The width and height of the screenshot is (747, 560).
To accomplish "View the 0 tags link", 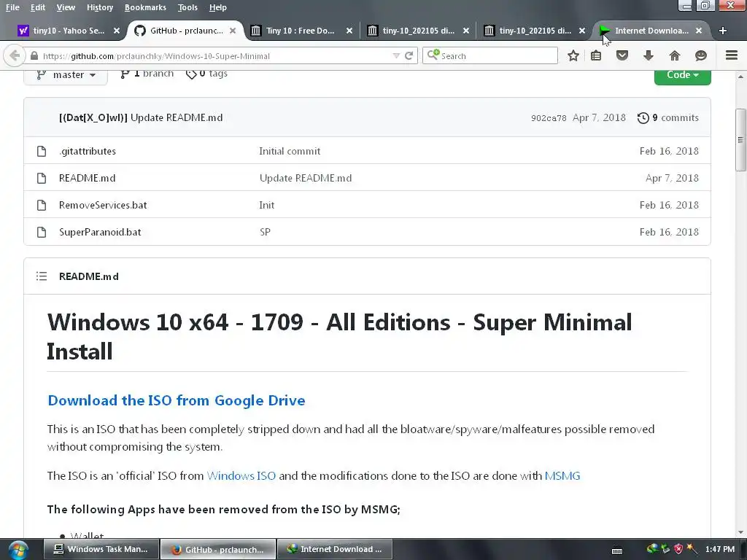I will pyautogui.click(x=207, y=74).
